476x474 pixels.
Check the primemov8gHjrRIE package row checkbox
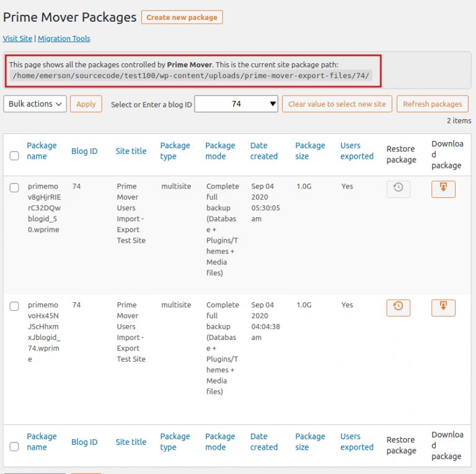point(14,187)
